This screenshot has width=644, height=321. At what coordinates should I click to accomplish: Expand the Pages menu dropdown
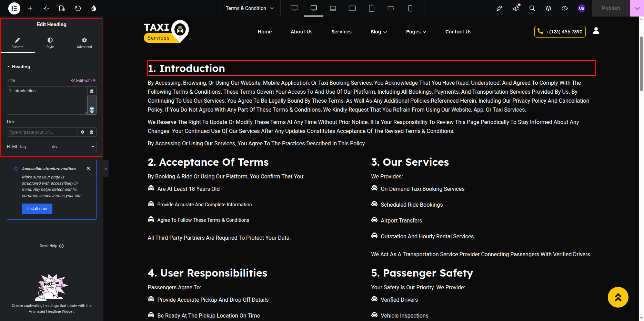pos(416,32)
